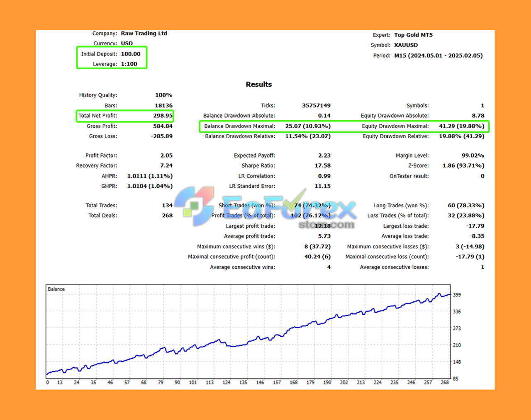
Task: Click the Z-Score value 1.86 (93.71%)
Action: (x=463, y=165)
